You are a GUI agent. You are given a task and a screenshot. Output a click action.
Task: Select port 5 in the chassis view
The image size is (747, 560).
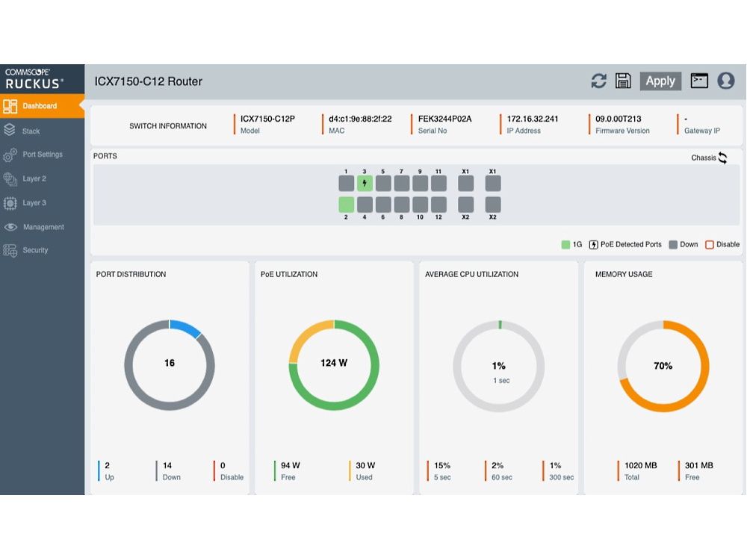383,184
